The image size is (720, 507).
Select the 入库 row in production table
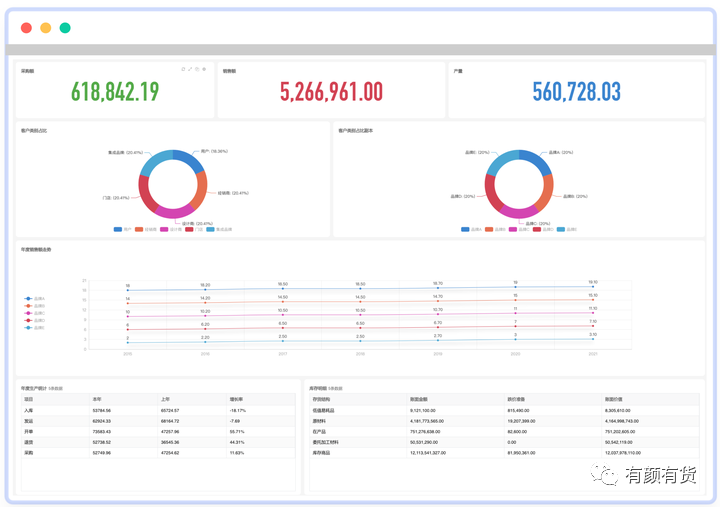tap(158, 411)
